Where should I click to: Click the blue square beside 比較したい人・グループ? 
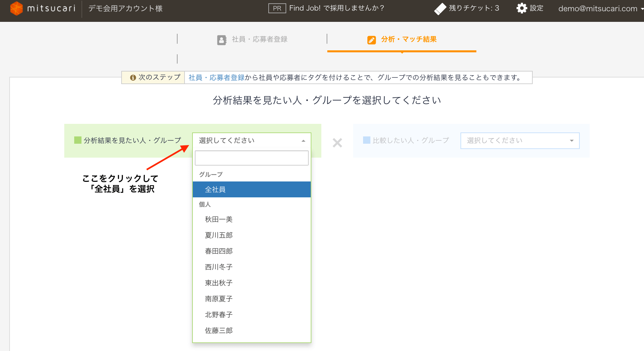tap(366, 140)
